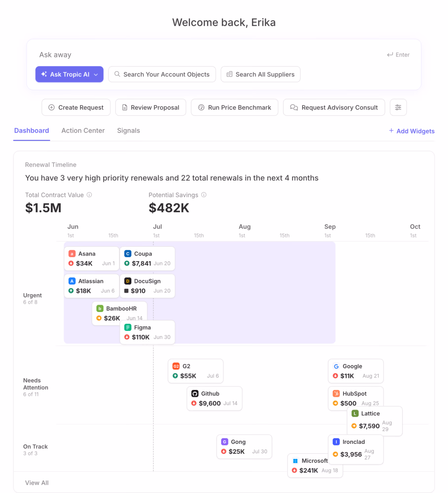Screen dimensions: 448x493
Task: Click the Google logo icon
Action: 336,366
